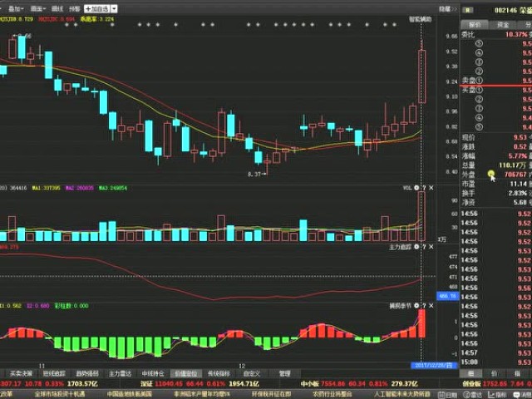Close the 主力追踪 indicator panel
Image resolution: width=532 pixels, height=399 pixels.
click(x=431, y=247)
